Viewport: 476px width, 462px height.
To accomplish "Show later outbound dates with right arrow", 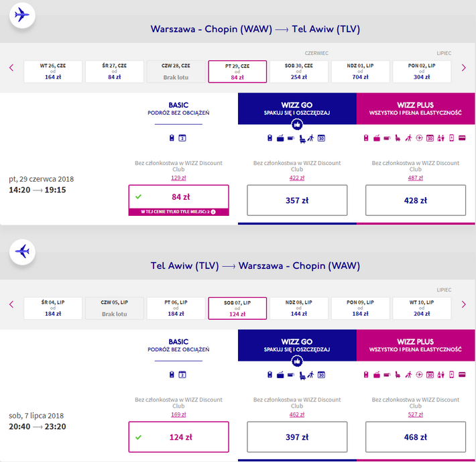I will (463, 67).
